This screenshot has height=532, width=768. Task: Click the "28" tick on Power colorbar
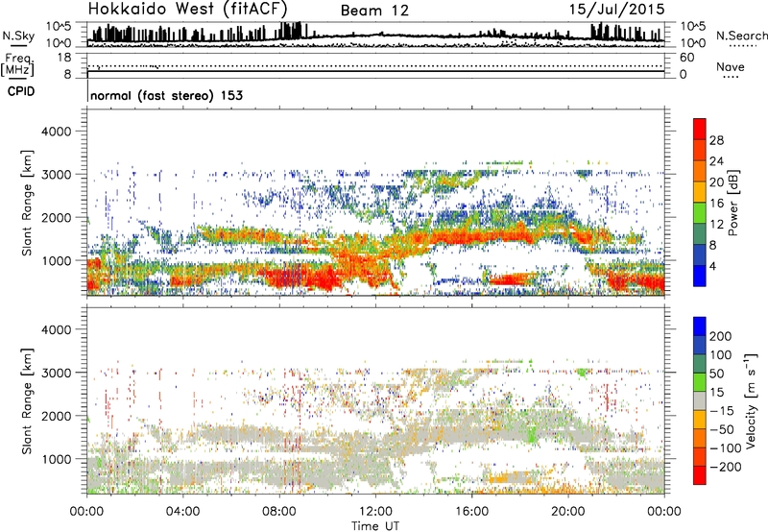click(716, 140)
